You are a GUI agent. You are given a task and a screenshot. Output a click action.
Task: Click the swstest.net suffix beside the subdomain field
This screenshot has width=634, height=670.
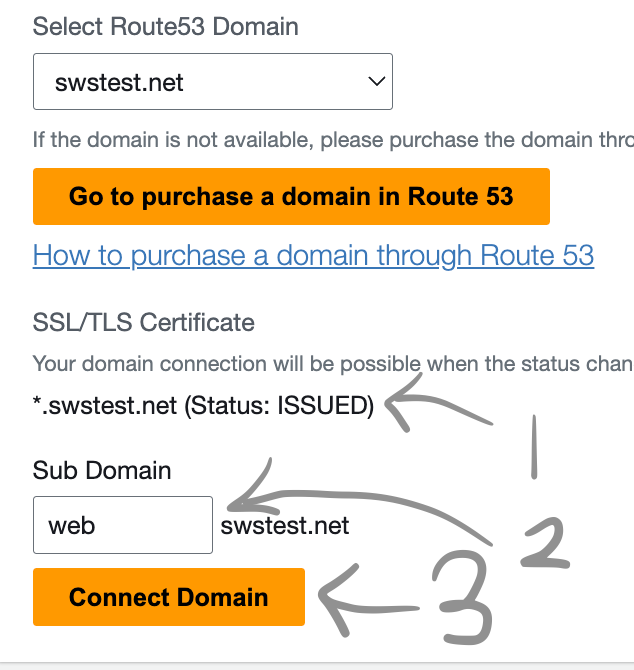pos(285,525)
